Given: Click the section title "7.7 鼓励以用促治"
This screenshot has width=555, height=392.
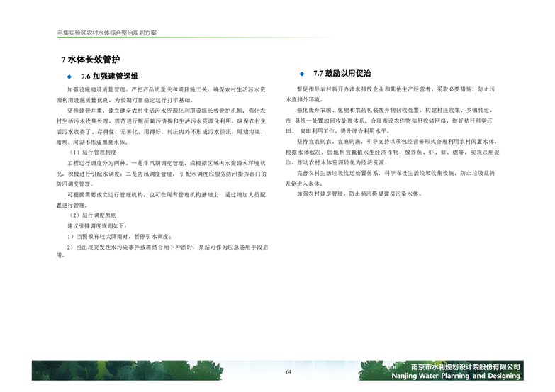Looking at the screenshot, I should pyautogui.click(x=342, y=74).
